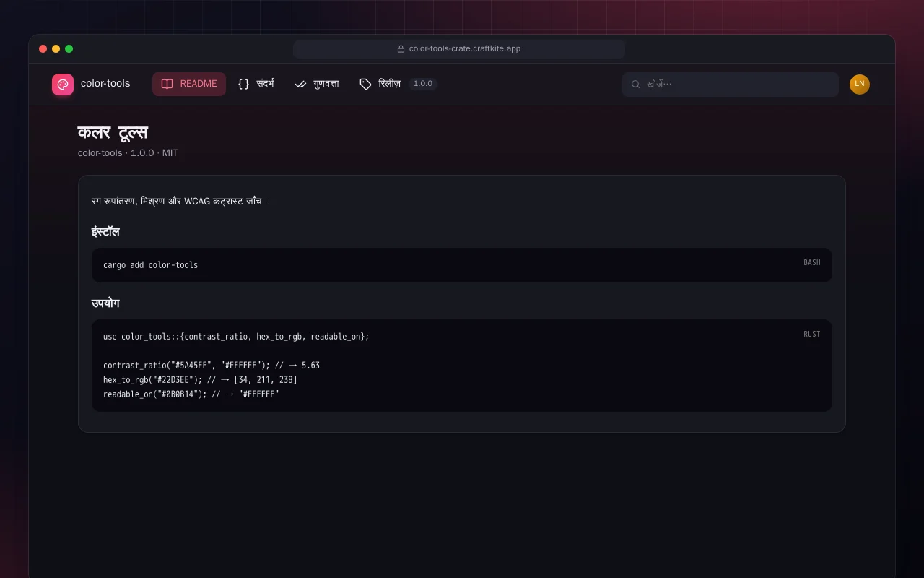924x578 pixels.
Task: Click the 1.0.0 version badge
Action: pos(423,84)
